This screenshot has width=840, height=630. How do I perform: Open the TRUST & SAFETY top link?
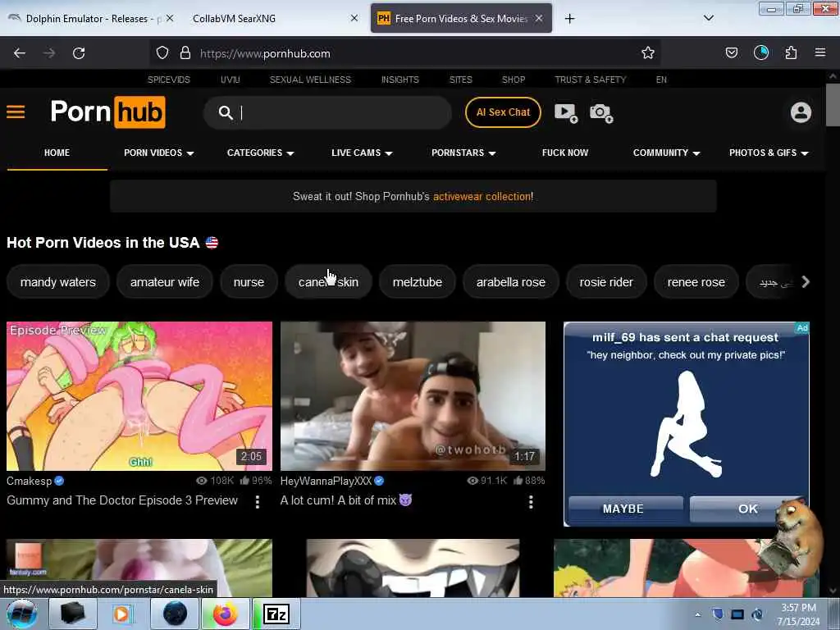click(x=591, y=80)
